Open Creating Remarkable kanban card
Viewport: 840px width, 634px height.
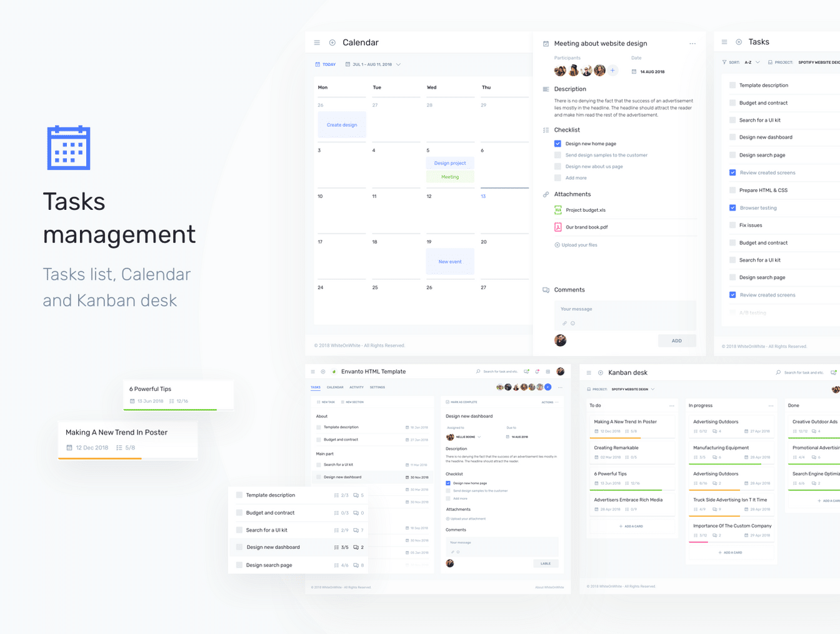click(x=632, y=452)
